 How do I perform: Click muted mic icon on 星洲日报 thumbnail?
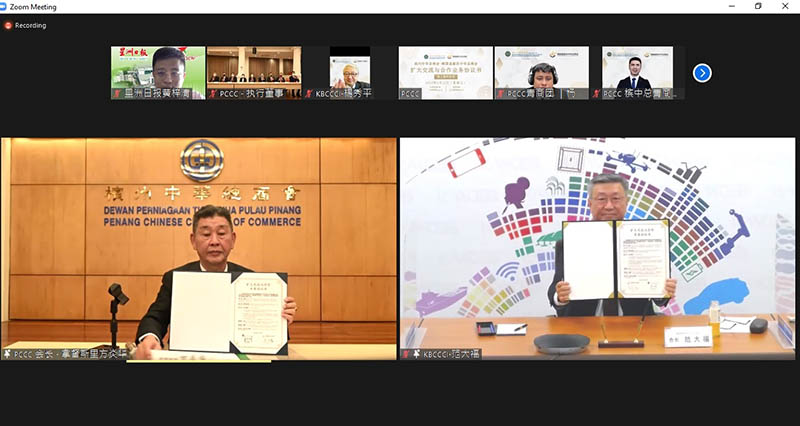click(117, 94)
